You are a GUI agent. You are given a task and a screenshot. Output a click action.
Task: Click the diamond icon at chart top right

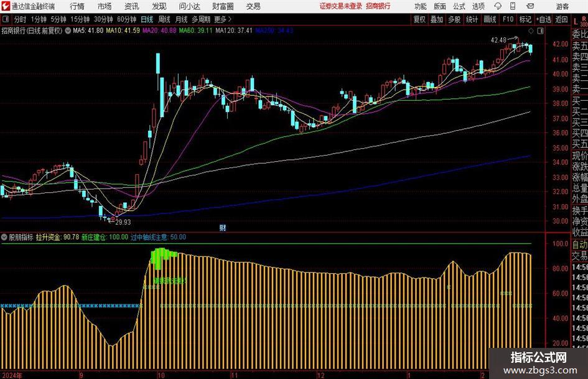pos(531,30)
